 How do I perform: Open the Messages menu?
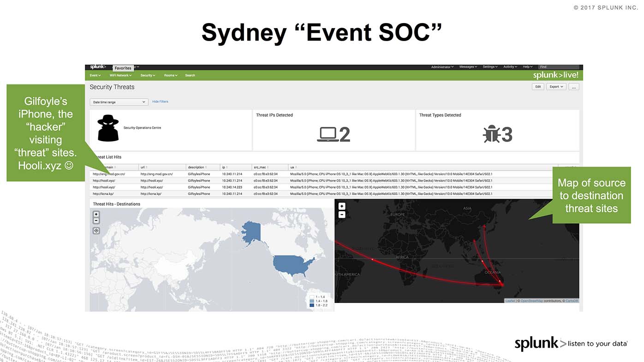[468, 67]
